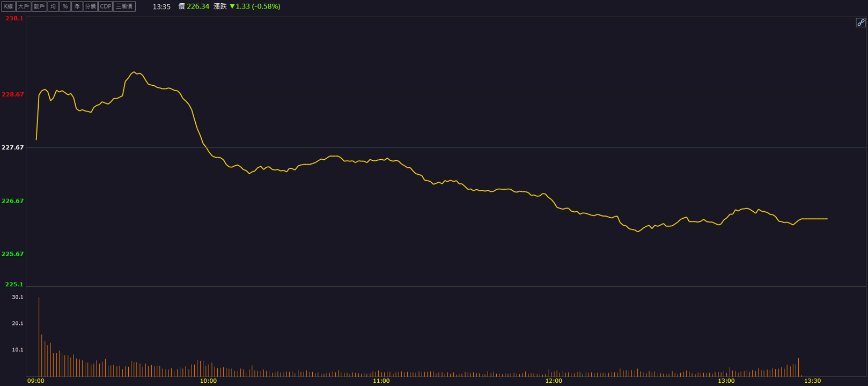Toggle the 大戶 indicator button
868x386 pixels.
click(x=23, y=6)
